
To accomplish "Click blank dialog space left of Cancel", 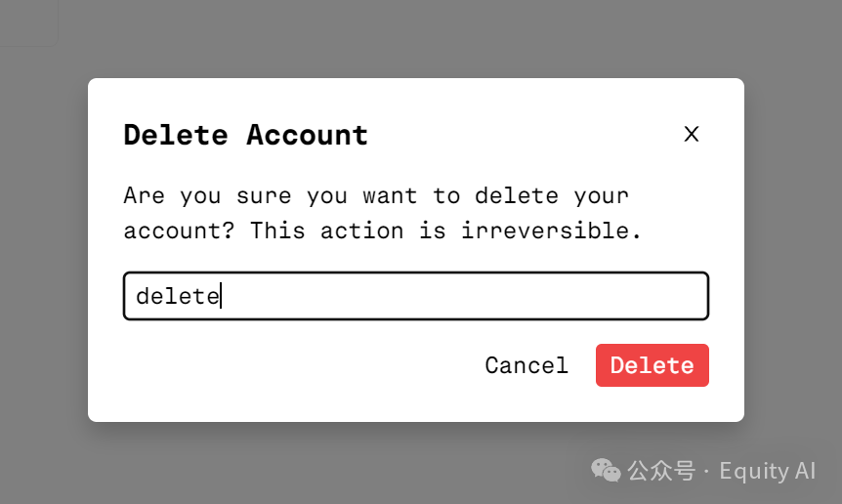I will 293,365.
